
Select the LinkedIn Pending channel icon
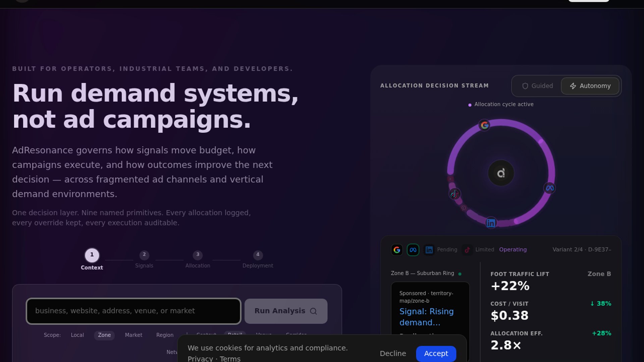[429, 250]
